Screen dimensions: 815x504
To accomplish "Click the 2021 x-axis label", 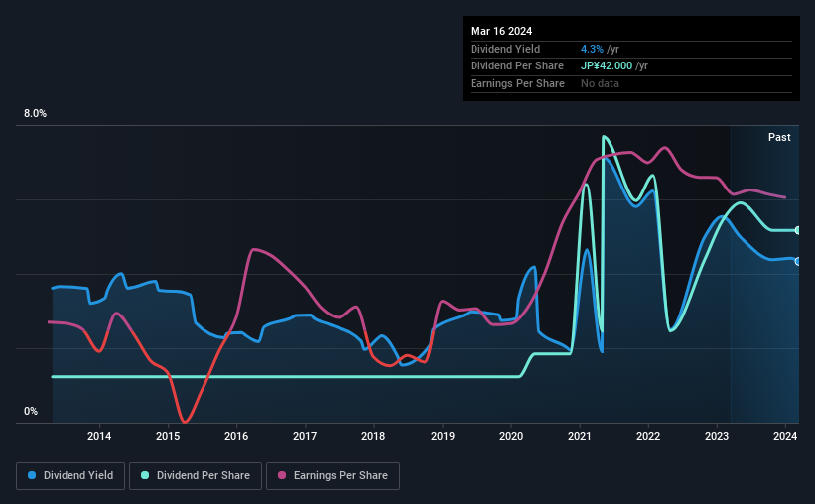I will pyautogui.click(x=580, y=436).
